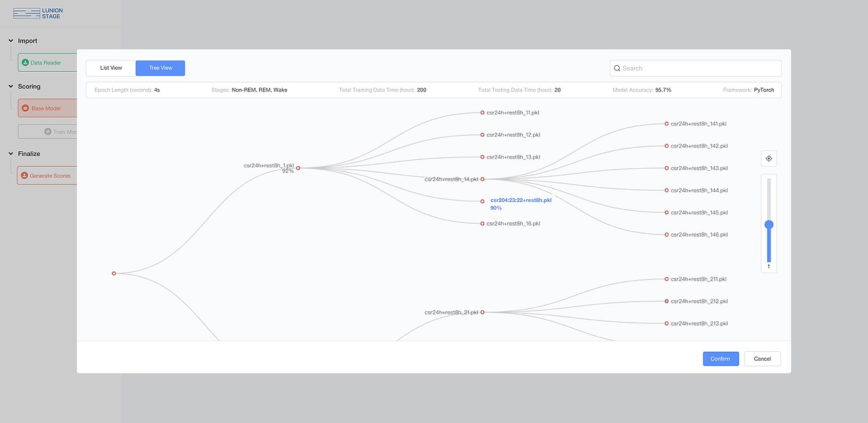Collapse the Import section chevron

click(x=11, y=41)
